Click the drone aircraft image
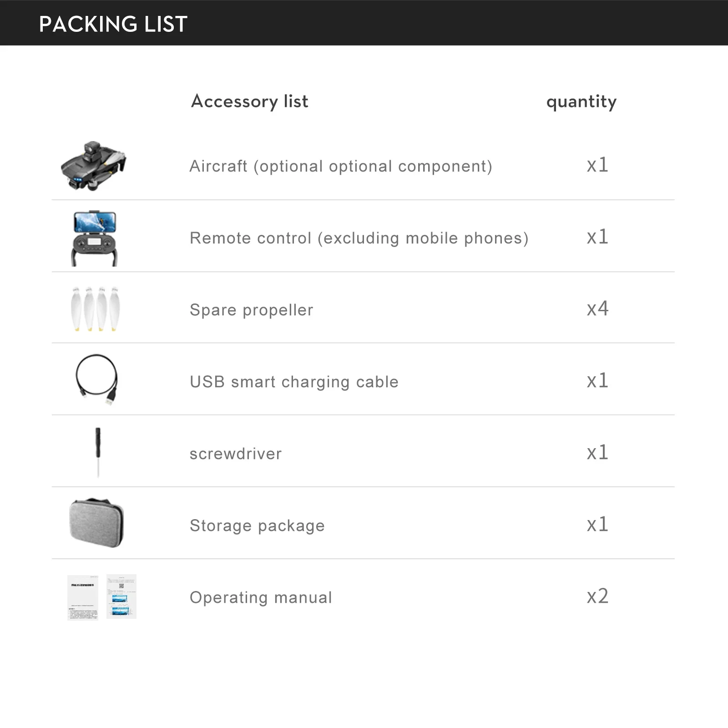Viewport: 728px width, 728px height. (x=94, y=166)
